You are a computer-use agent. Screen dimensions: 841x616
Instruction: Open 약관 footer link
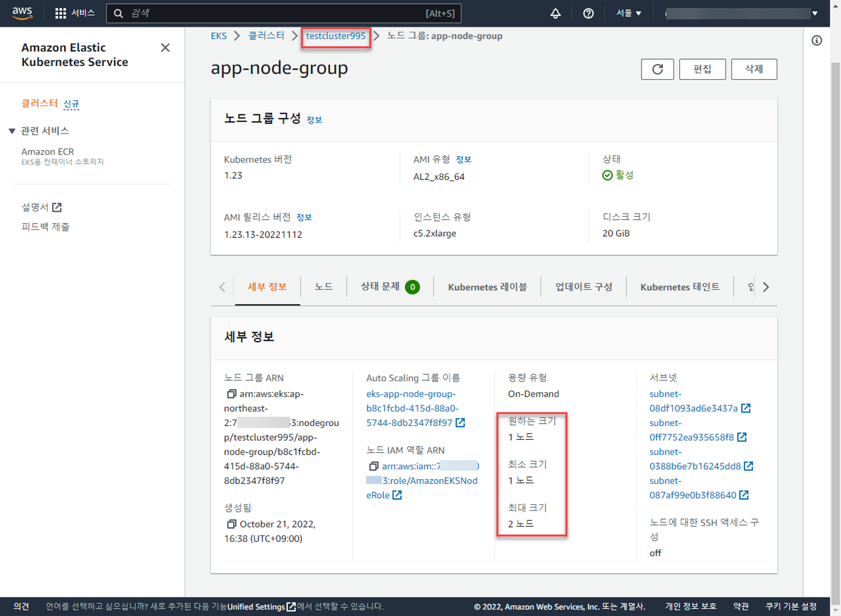point(741,606)
